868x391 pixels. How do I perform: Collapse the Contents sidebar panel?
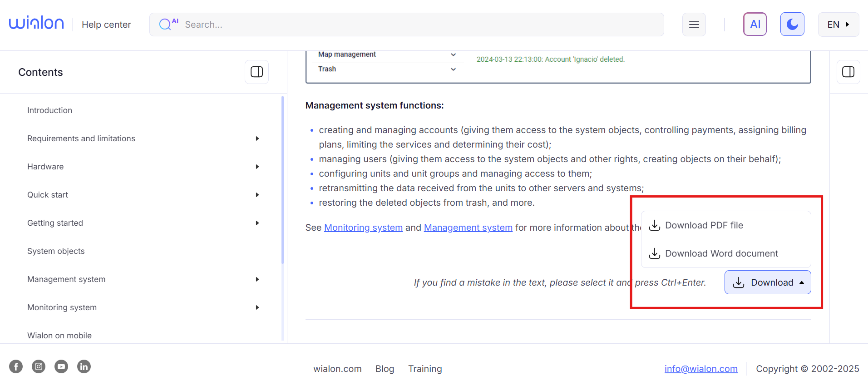tap(256, 72)
